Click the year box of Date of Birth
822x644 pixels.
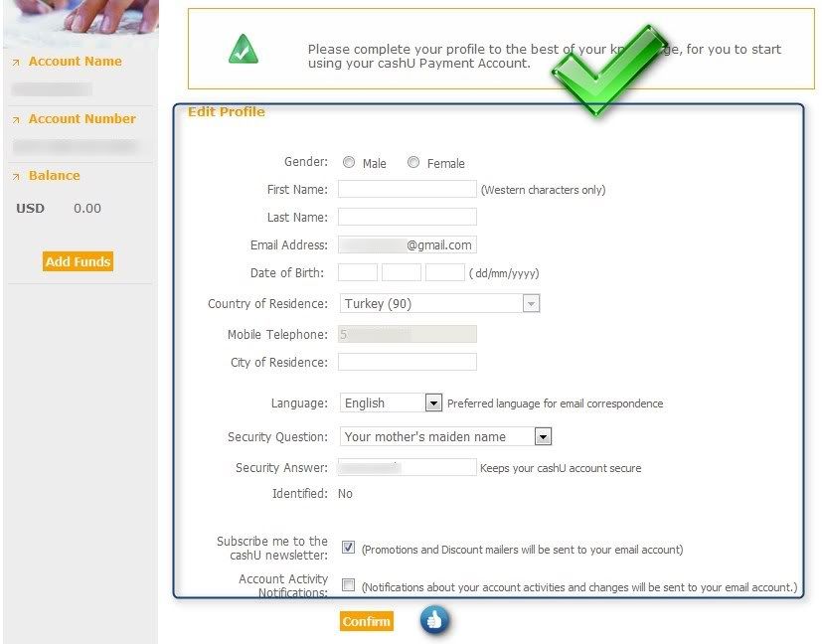(445, 272)
